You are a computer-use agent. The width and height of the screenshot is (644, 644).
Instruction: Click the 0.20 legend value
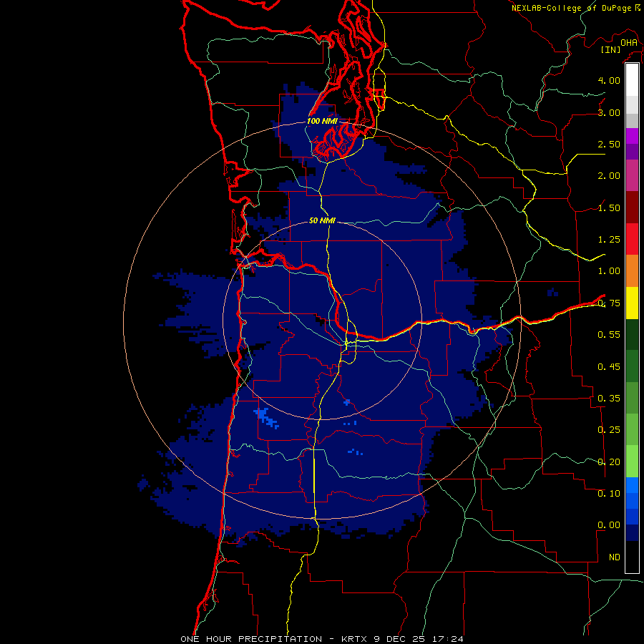(x=609, y=462)
